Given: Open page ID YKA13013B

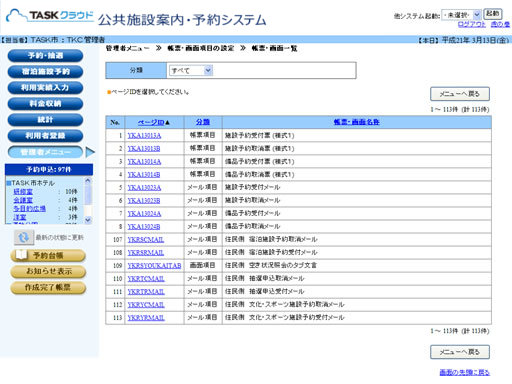Looking at the screenshot, I should (x=144, y=149).
